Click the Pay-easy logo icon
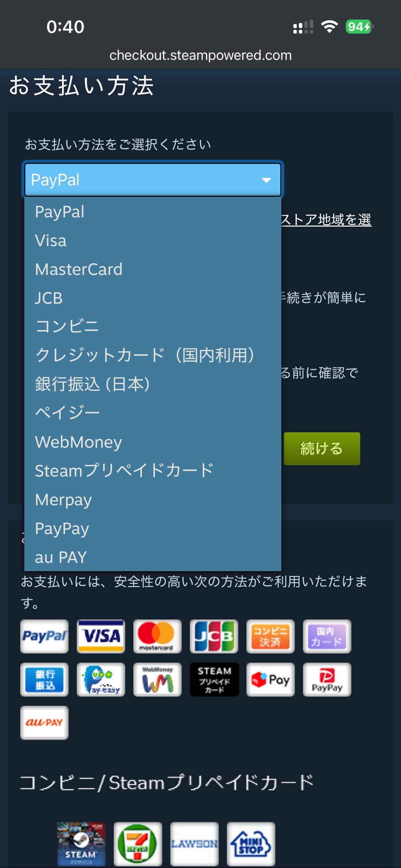Screen dimensions: 401x868 [x=101, y=679]
